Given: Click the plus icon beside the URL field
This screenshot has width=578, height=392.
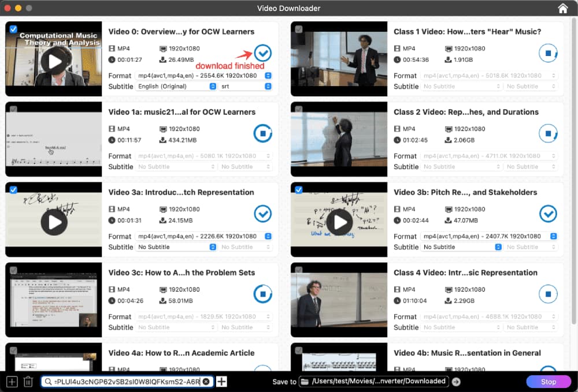Looking at the screenshot, I should [x=221, y=382].
